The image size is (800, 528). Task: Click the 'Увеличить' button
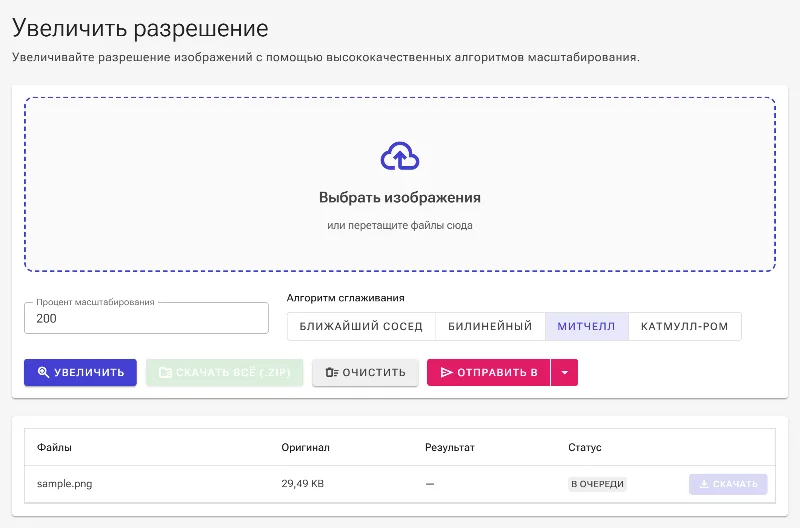[81, 372]
